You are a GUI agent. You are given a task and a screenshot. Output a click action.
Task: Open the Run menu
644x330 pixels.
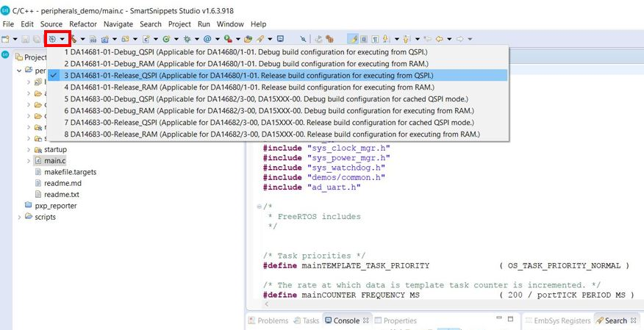click(x=204, y=24)
